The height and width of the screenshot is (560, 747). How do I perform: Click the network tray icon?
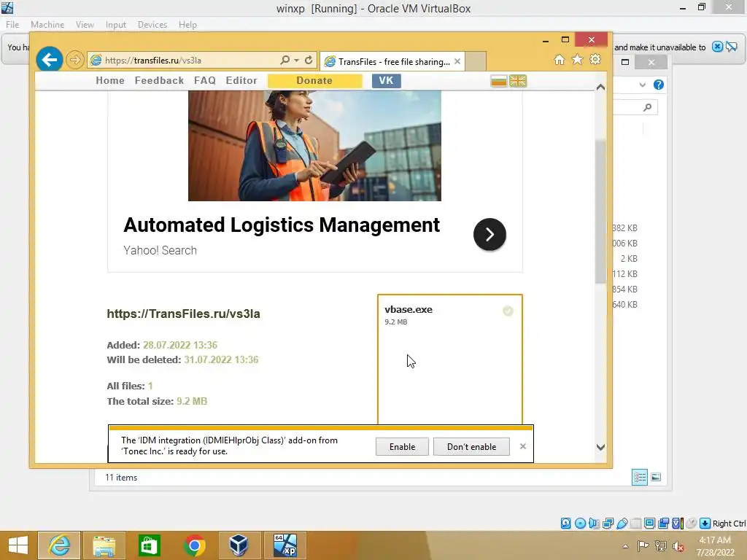pos(661,546)
